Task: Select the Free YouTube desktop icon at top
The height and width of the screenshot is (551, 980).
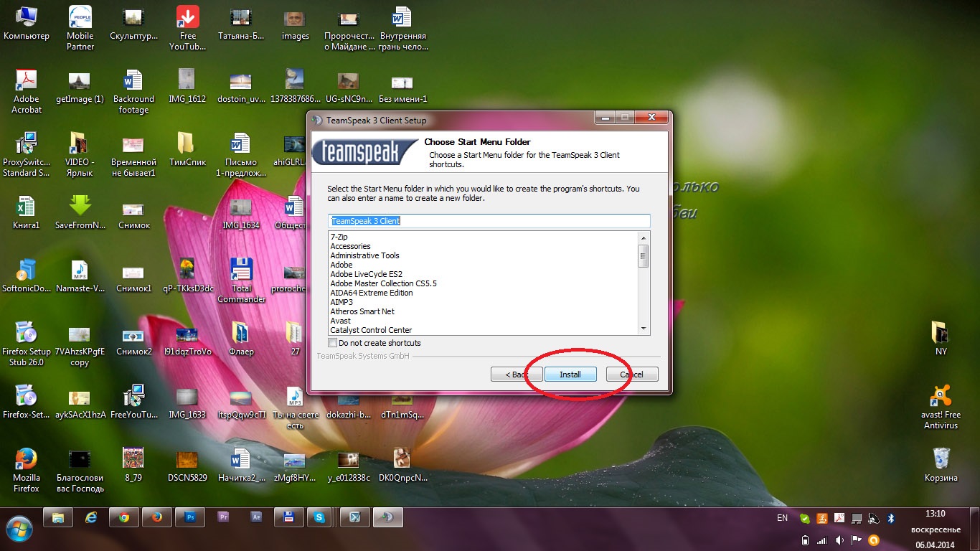Action: click(x=188, y=27)
